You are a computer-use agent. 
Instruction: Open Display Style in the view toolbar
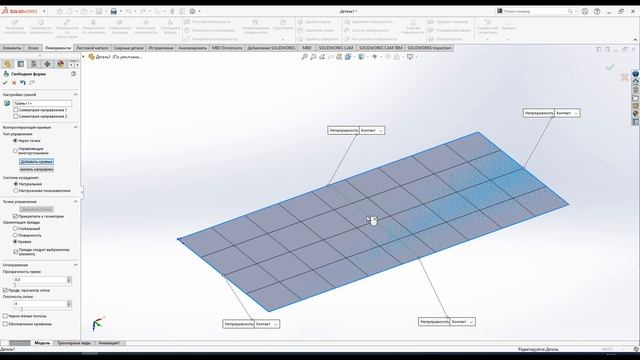point(362,57)
